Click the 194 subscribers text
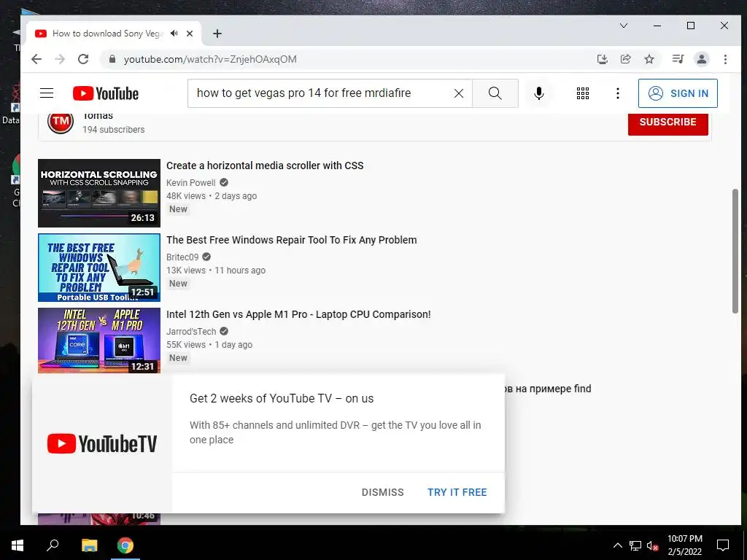Viewport: 747px width, 560px height. point(113,130)
